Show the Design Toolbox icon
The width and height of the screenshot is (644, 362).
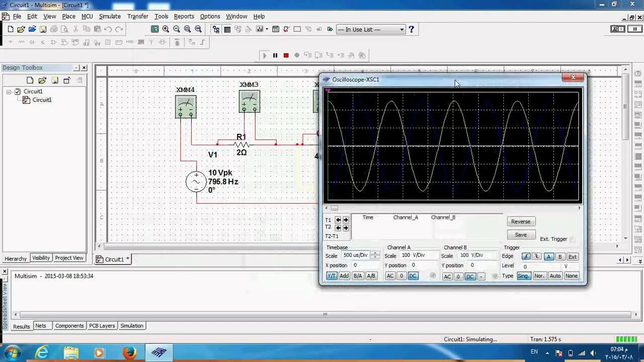tap(216, 29)
